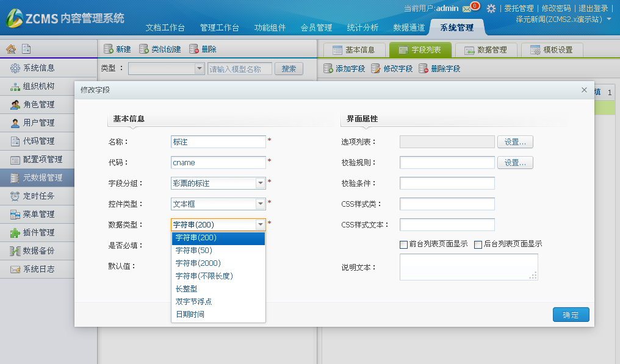Click the 新建 (New) toolbar icon
Viewport: 620px width, 364px height.
109,49
